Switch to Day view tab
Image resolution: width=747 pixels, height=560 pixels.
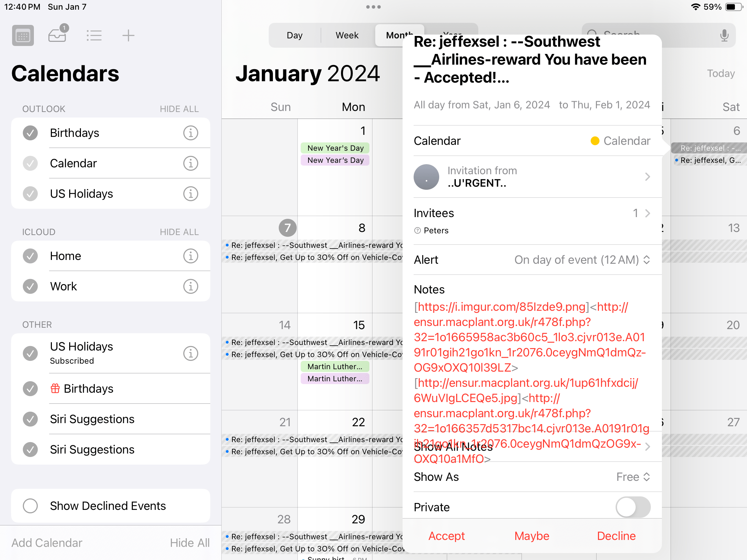point(295,35)
